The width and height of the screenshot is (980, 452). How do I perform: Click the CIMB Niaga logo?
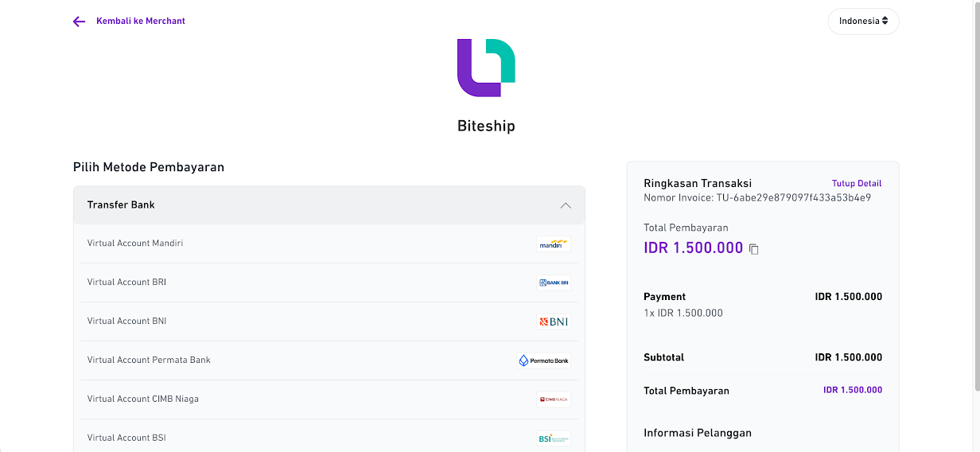point(554,399)
